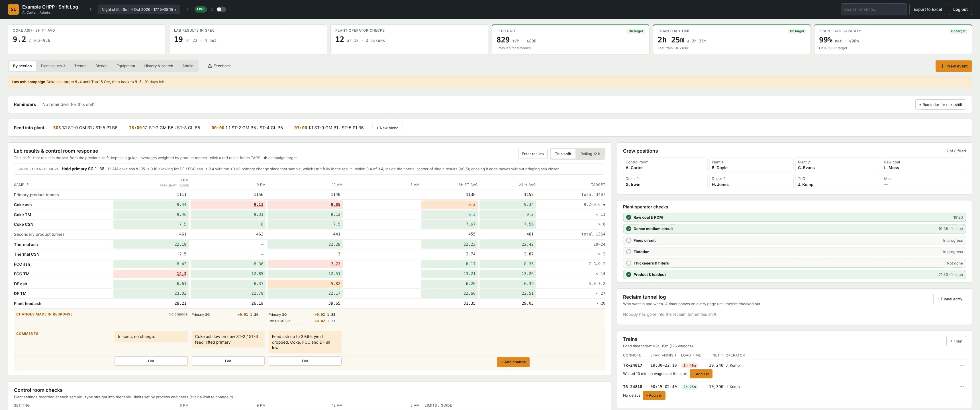980x410 pixels.
Task: Go to the History & search tab
Action: click(159, 66)
